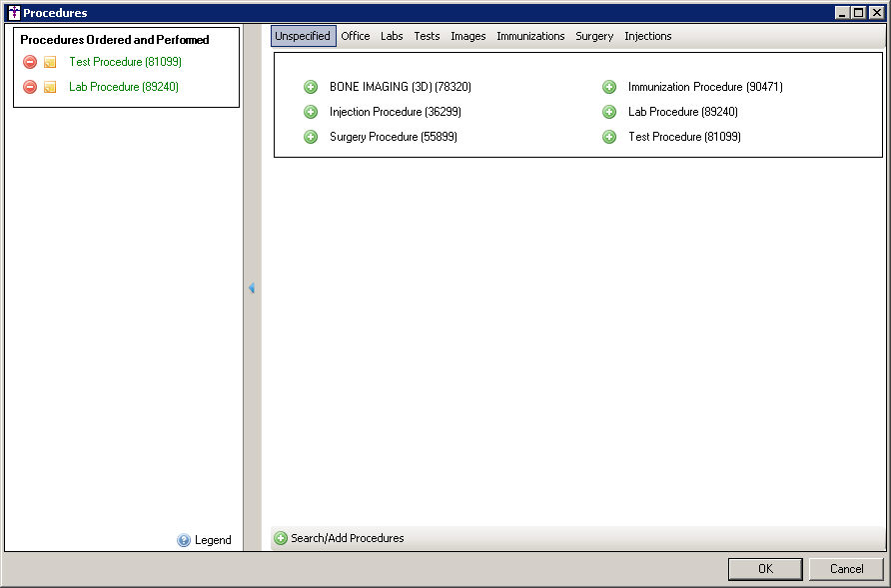Viewport: 891px width, 588px height.
Task: Add Surgery Procedure via green plus icon
Action: pyautogui.click(x=311, y=137)
